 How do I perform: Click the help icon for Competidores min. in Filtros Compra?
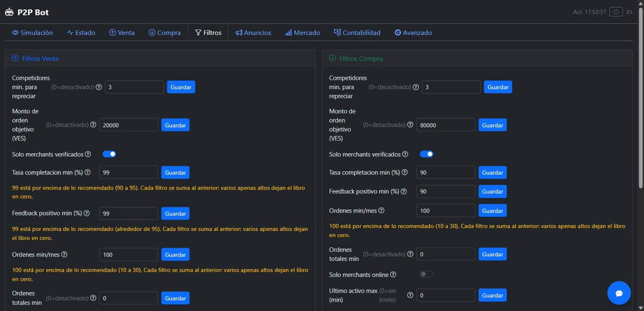(x=416, y=87)
